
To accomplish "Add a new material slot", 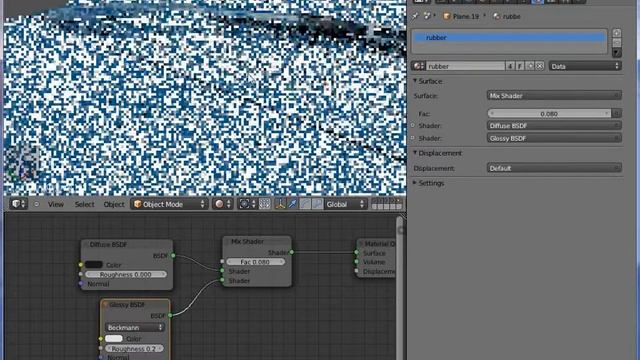I will [x=617, y=33].
